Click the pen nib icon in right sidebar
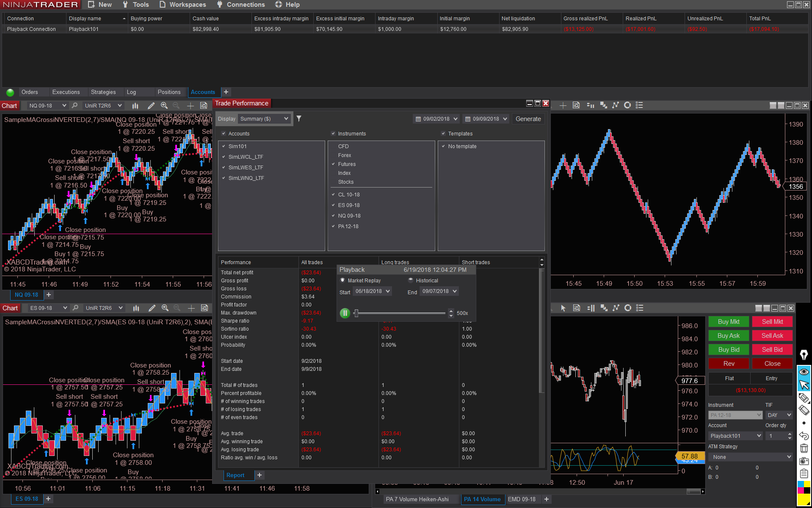The height and width of the screenshot is (508, 812). (x=804, y=355)
